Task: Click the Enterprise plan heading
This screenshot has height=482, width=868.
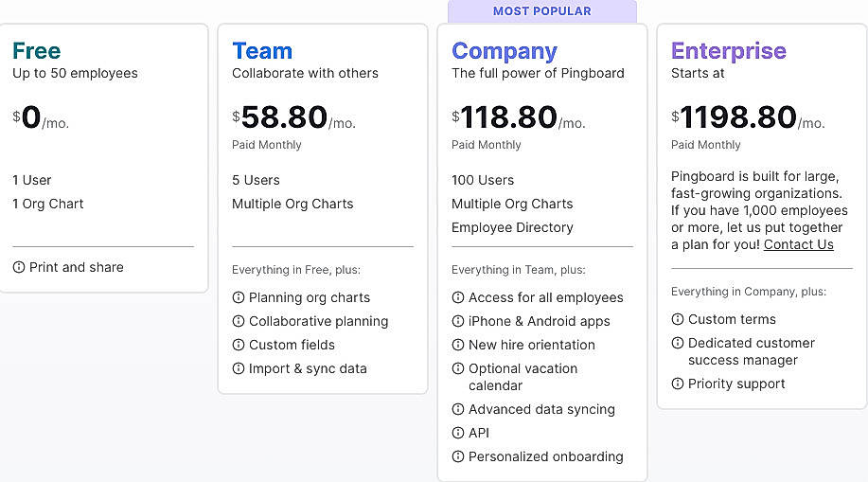Action: click(729, 51)
